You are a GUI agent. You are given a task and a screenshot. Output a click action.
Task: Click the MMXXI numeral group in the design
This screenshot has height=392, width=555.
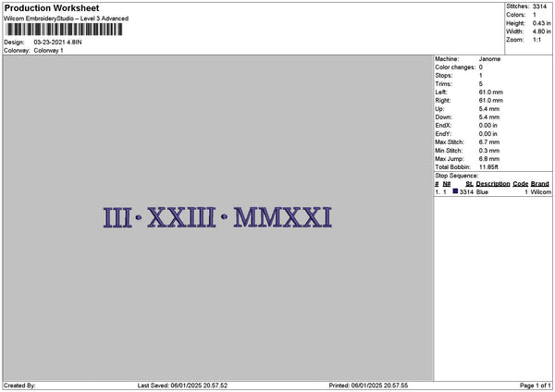[283, 217]
